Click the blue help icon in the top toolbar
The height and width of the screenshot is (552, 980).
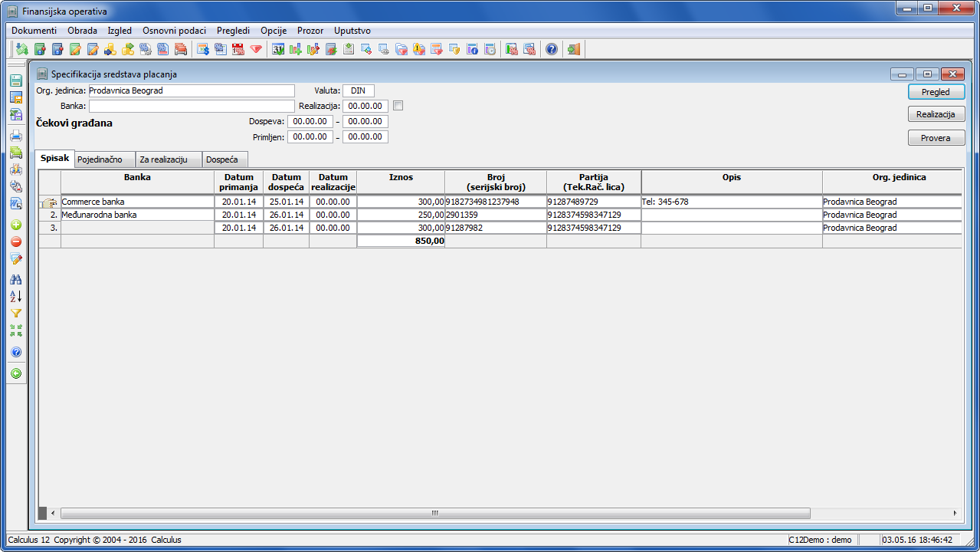tap(551, 50)
